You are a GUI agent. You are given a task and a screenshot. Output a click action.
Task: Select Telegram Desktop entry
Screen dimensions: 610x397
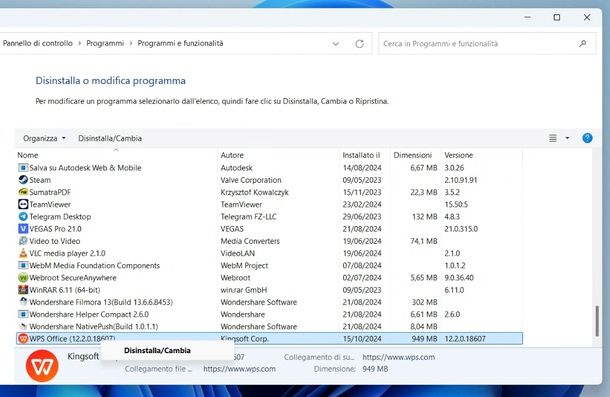[60, 216]
